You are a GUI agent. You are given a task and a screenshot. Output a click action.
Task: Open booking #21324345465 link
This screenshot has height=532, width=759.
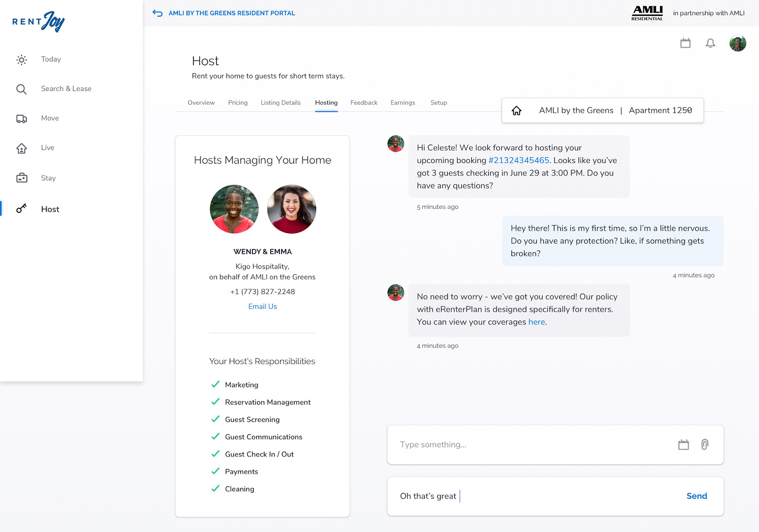click(519, 160)
